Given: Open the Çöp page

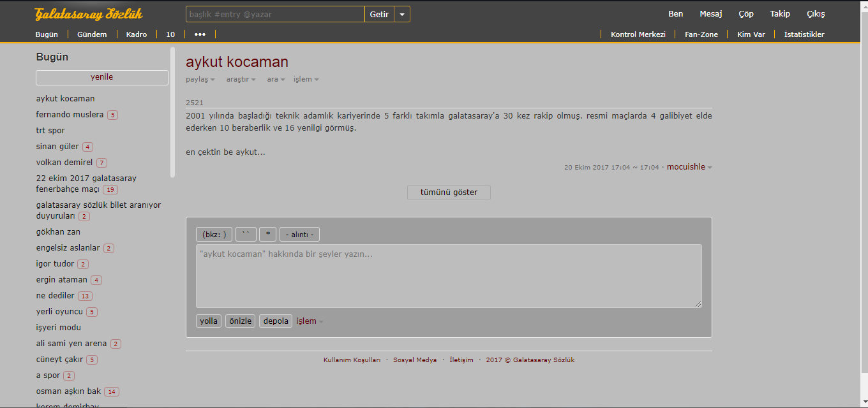Looking at the screenshot, I should [746, 14].
